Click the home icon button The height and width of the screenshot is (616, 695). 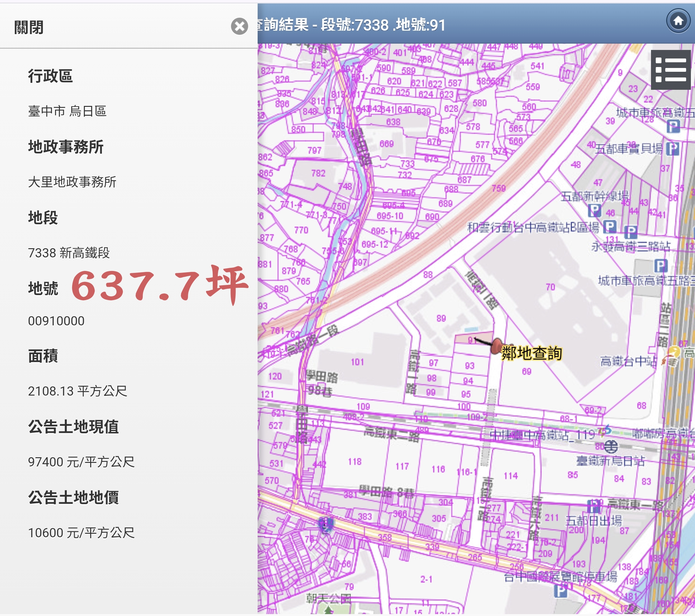[678, 21]
